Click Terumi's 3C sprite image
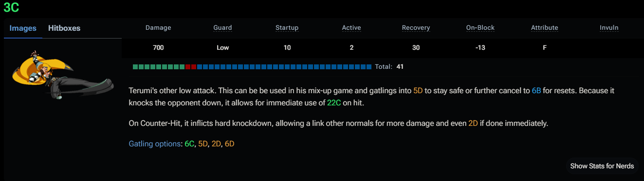This screenshot has height=181, width=644. click(x=62, y=73)
